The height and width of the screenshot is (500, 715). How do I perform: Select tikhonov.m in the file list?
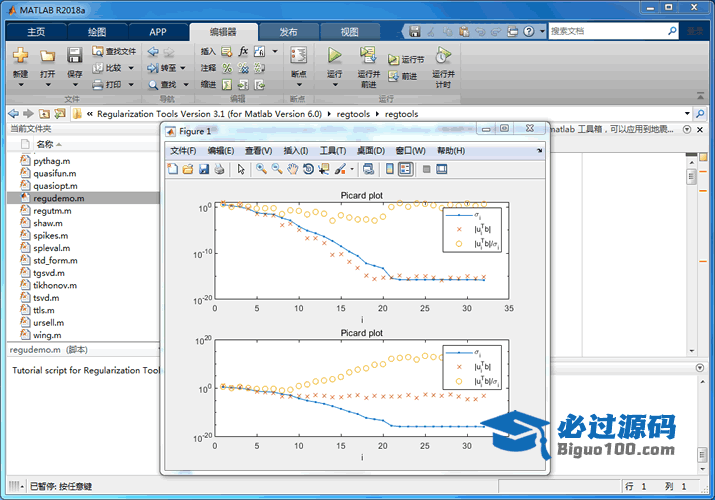coord(83,285)
